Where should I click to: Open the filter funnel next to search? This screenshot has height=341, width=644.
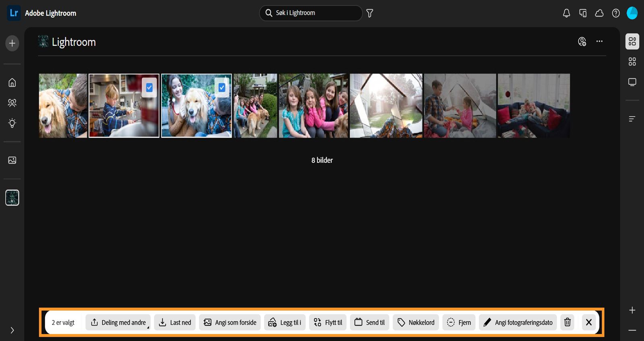pos(369,13)
